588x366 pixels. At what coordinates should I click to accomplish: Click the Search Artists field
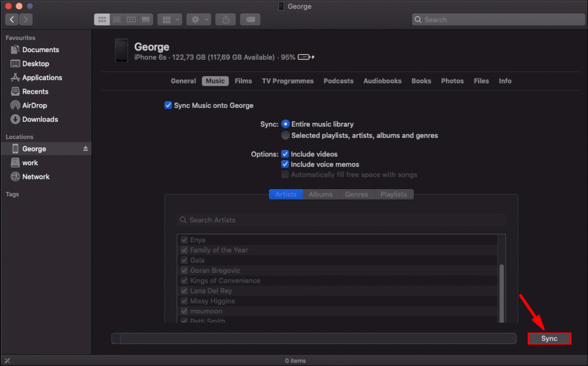[341, 220]
